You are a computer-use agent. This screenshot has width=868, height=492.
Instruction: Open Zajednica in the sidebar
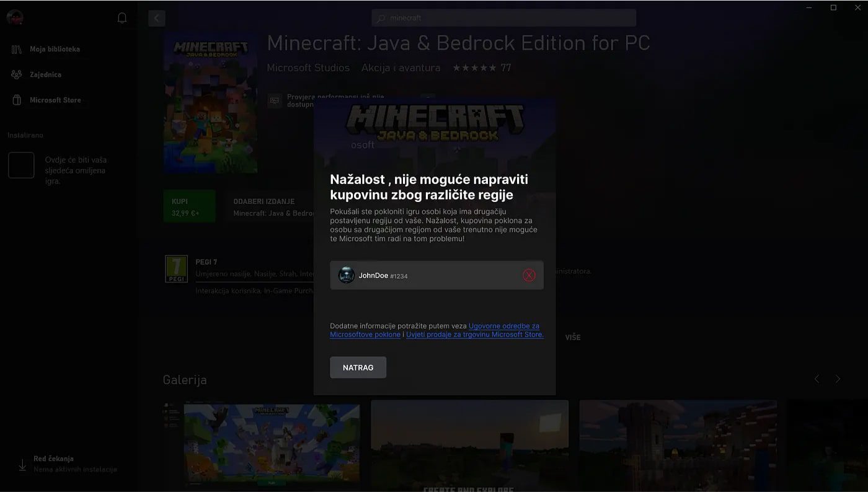tap(45, 74)
